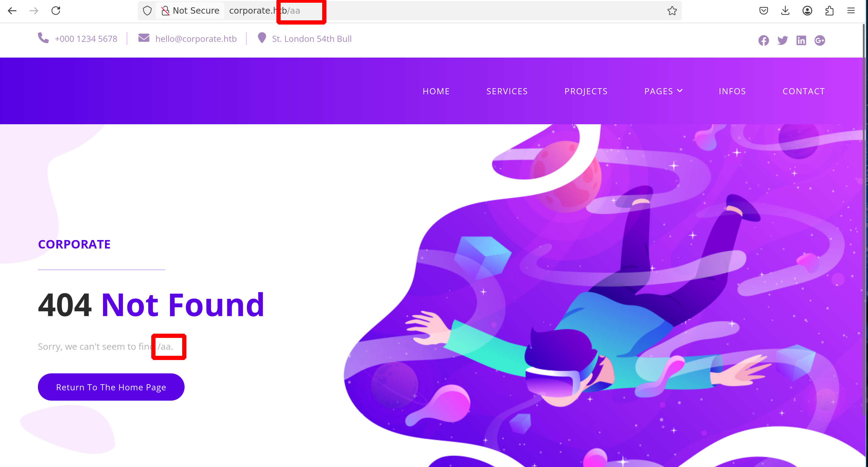868x467 pixels.
Task: Click Return To The Home Page button
Action: click(111, 387)
